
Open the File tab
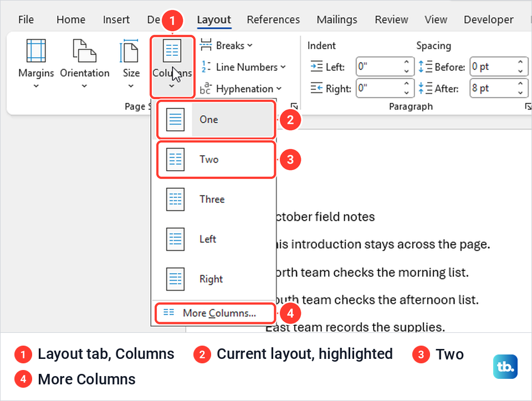[x=26, y=19]
